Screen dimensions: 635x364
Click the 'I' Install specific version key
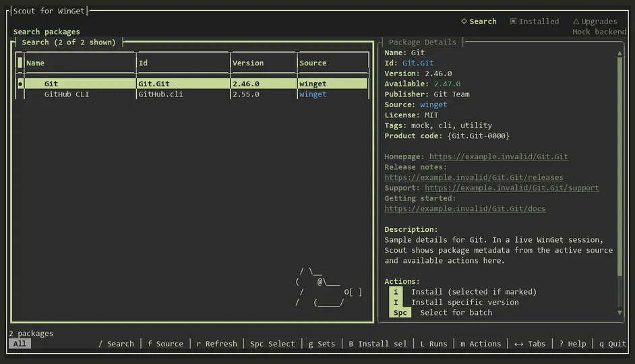pyautogui.click(x=396, y=303)
